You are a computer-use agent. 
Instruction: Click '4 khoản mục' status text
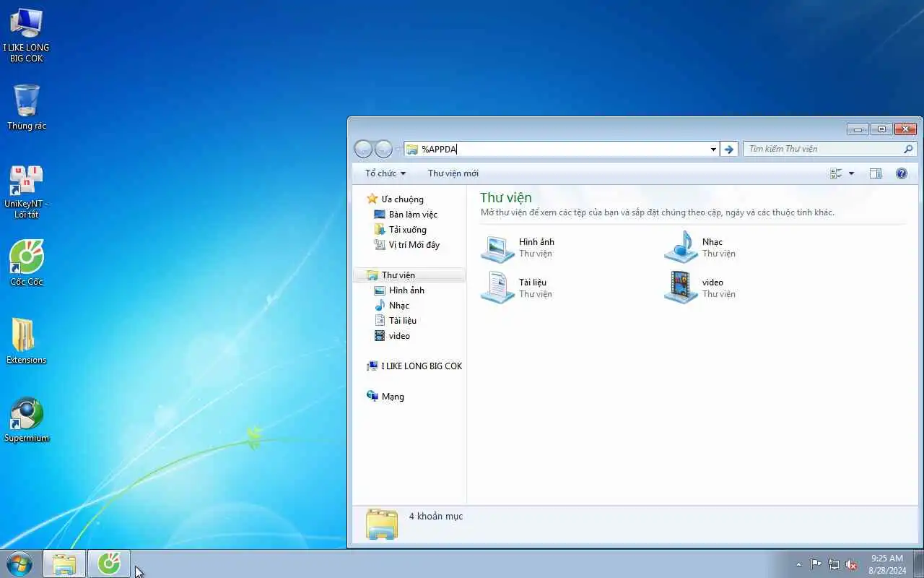tap(436, 517)
